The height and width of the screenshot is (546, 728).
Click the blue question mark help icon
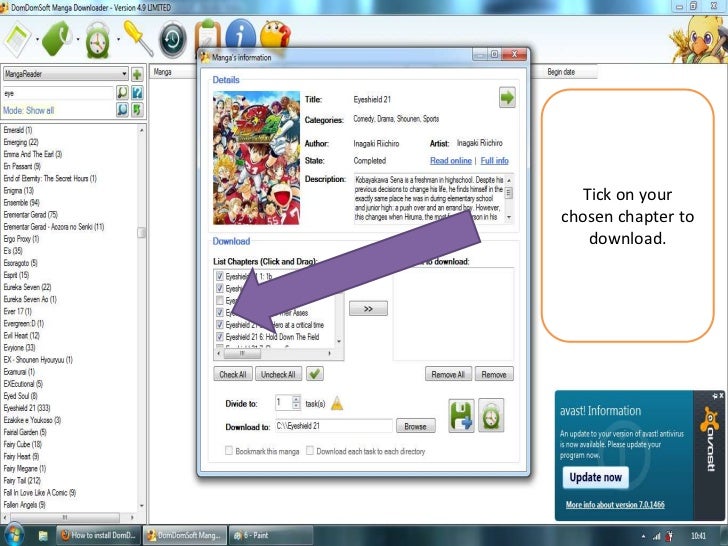click(x=137, y=92)
